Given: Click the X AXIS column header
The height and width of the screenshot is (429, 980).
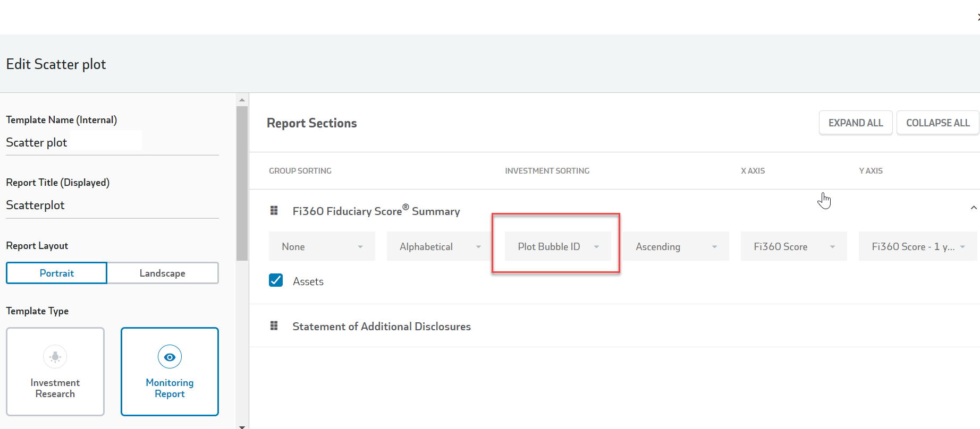Looking at the screenshot, I should pyautogui.click(x=753, y=170).
